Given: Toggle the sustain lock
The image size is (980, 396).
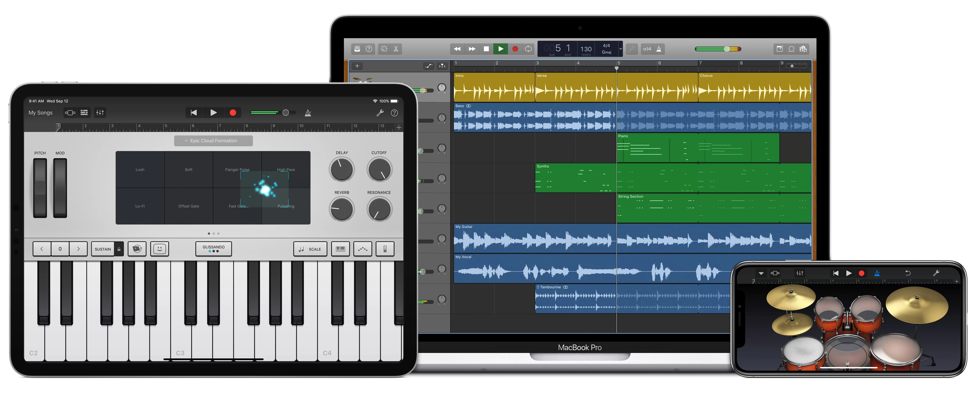Looking at the screenshot, I should point(119,249).
